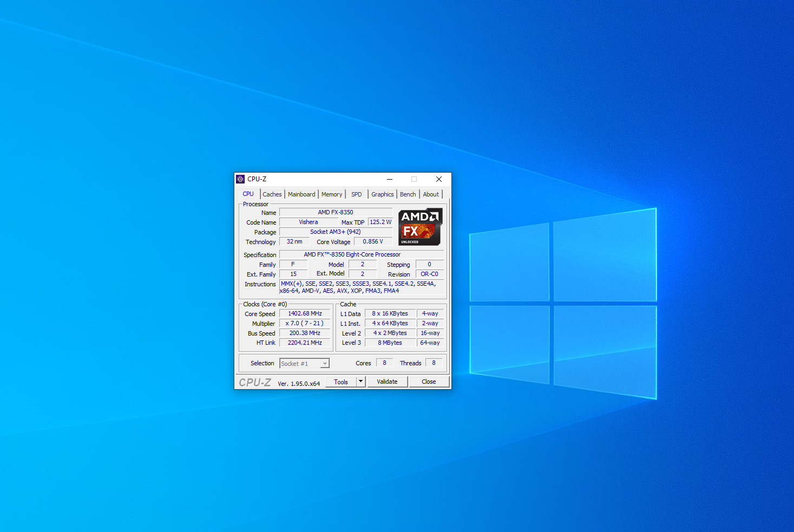Click the bus speed 200.38 MHz
The image size is (794, 532).
[x=305, y=333]
